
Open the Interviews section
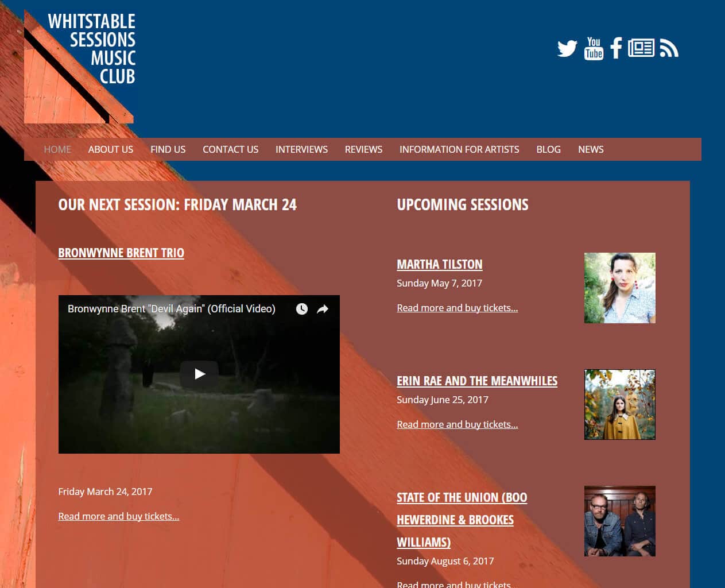pyautogui.click(x=301, y=149)
